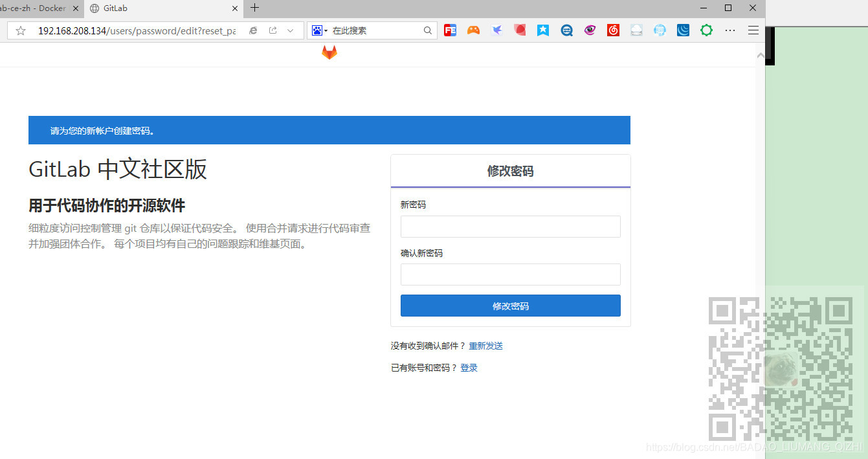Maximize the browser window

pyautogui.click(x=728, y=8)
